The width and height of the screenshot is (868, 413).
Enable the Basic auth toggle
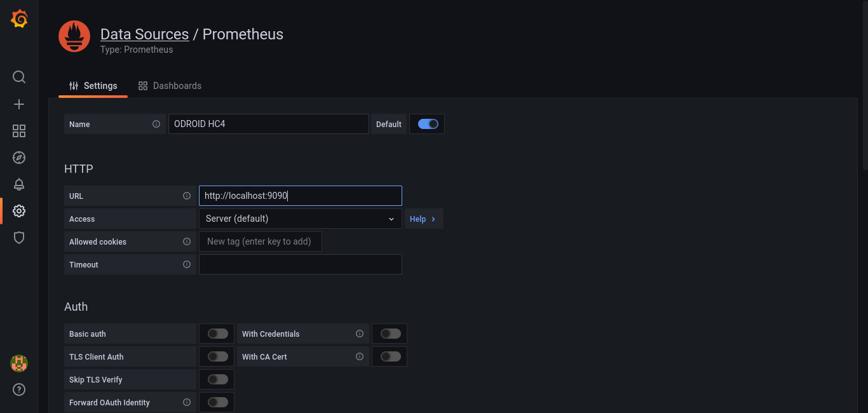coord(217,334)
